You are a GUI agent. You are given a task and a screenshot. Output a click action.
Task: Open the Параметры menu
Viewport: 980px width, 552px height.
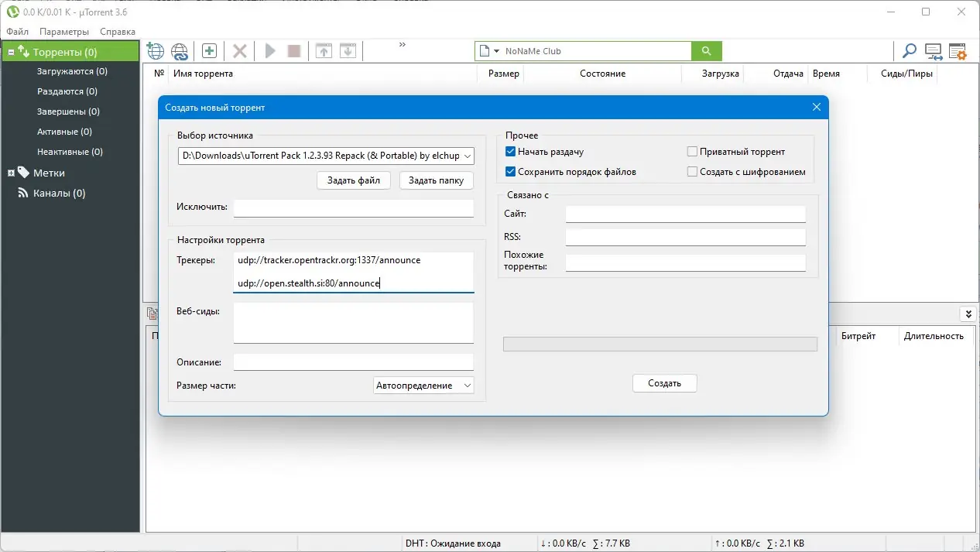pyautogui.click(x=63, y=32)
